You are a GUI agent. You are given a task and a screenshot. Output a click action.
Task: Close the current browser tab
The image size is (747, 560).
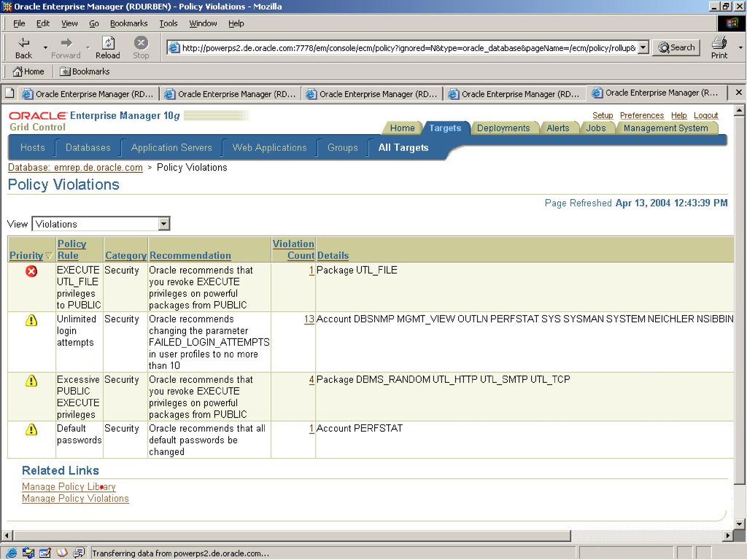tap(738, 93)
